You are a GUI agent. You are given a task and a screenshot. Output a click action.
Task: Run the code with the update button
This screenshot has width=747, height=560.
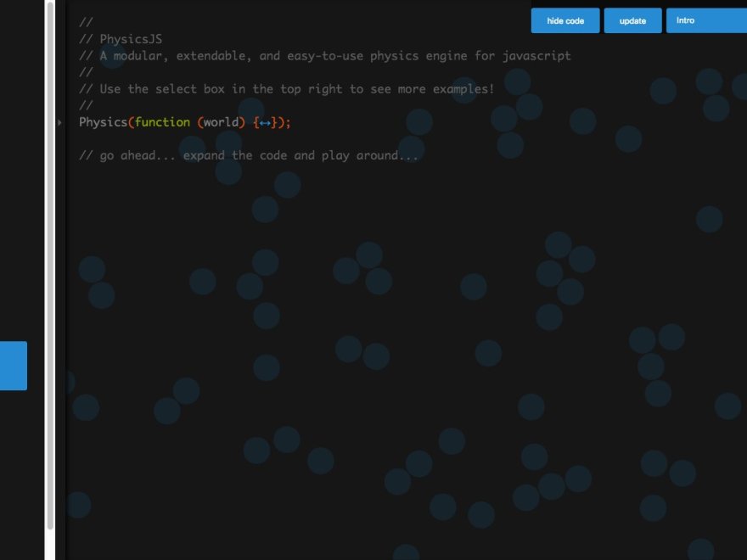click(632, 20)
